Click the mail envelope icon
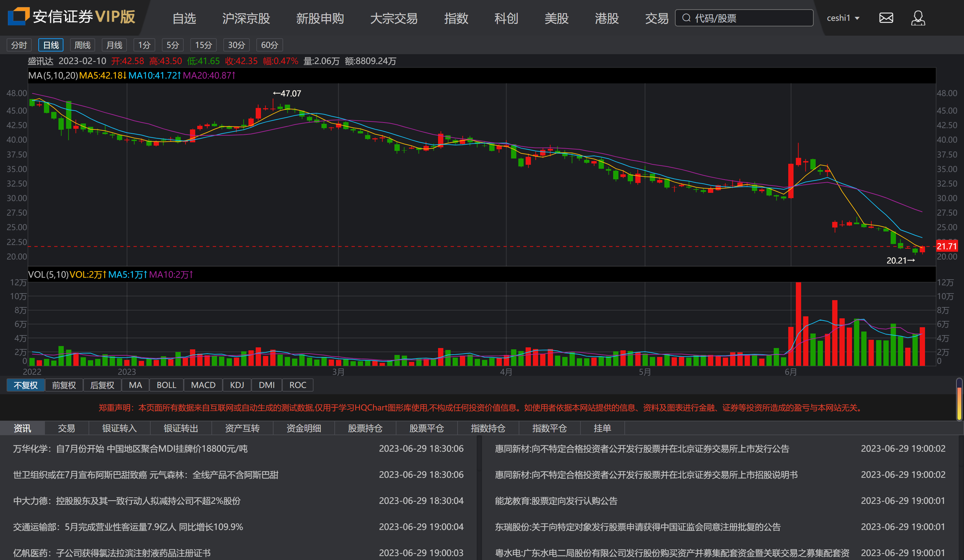This screenshot has height=560, width=964. pos(886,18)
